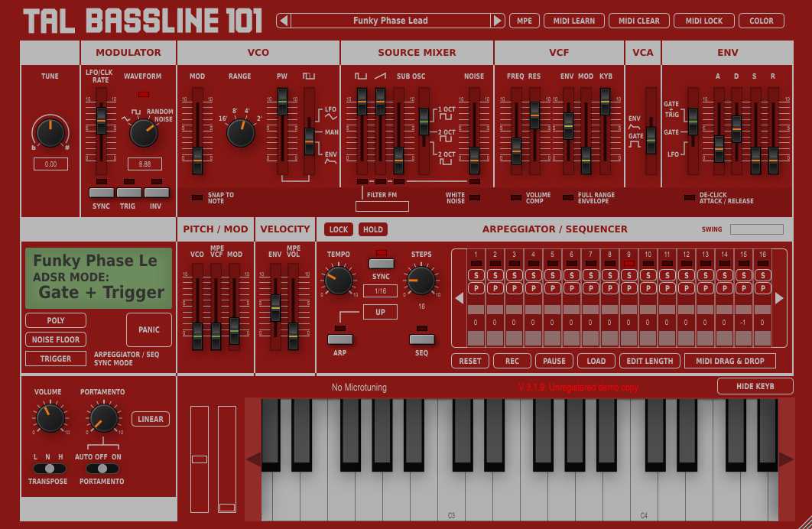
Task: Click the STEPS knob
Action: (421, 280)
